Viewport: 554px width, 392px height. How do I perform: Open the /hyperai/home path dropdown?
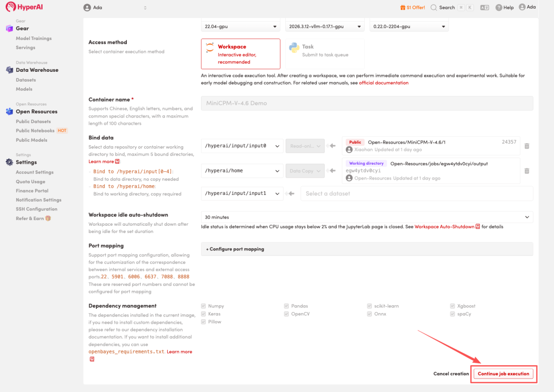(242, 171)
